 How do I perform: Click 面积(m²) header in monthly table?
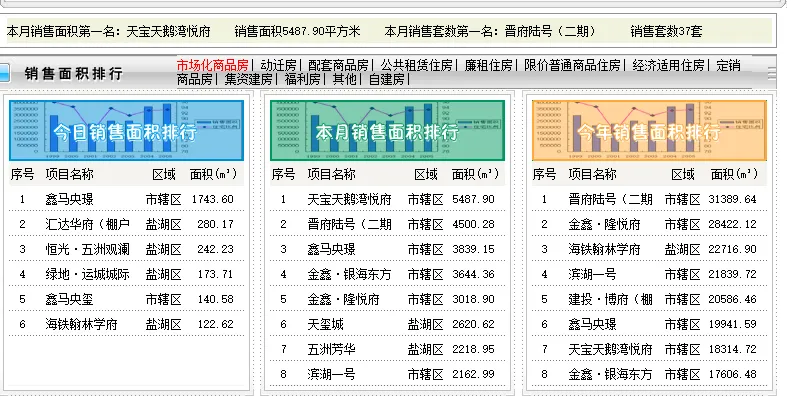click(475, 175)
